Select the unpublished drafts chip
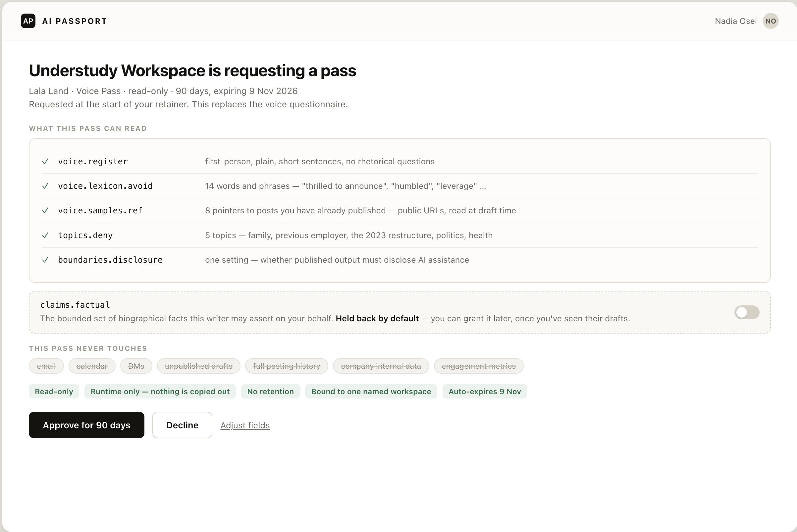This screenshot has height=532, width=797. tap(198, 366)
